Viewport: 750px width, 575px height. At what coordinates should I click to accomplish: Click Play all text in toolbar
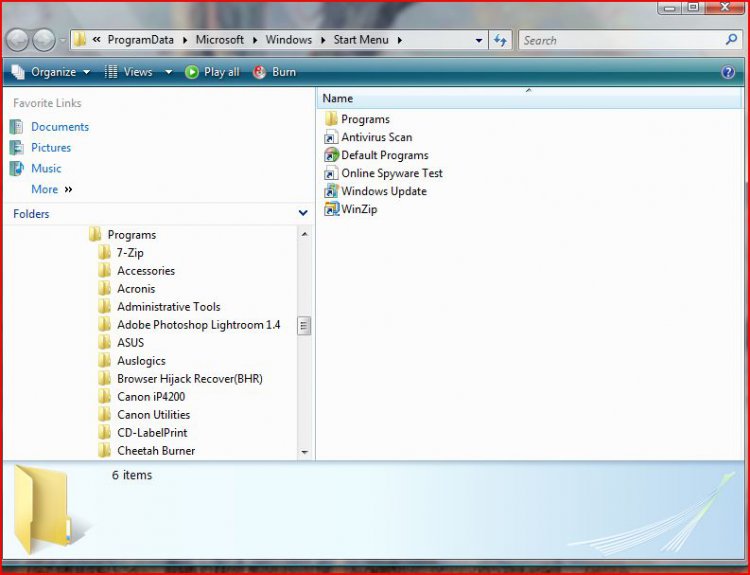click(x=221, y=72)
